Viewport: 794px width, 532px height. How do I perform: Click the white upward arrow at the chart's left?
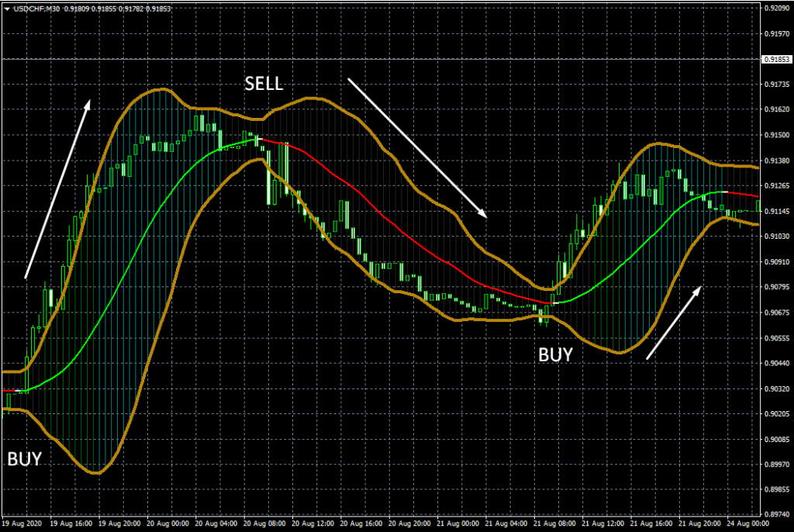point(58,188)
